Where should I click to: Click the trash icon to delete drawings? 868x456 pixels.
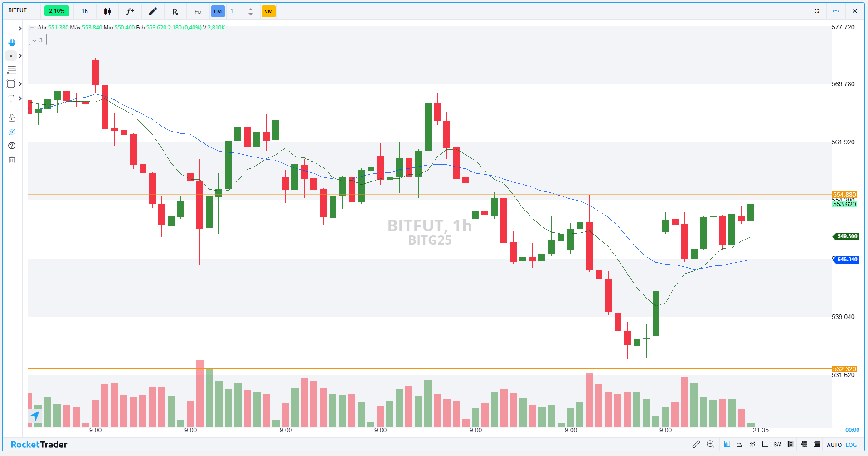(x=12, y=160)
